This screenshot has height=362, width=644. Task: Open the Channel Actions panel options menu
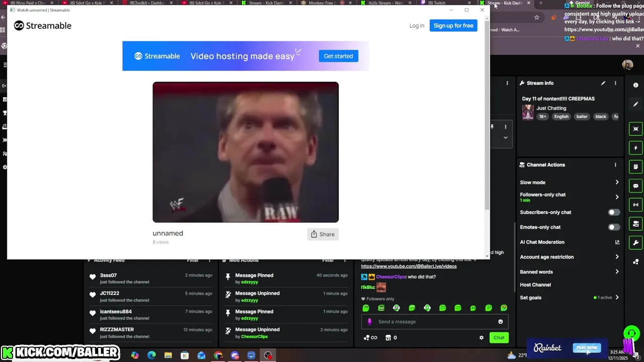[615, 165]
